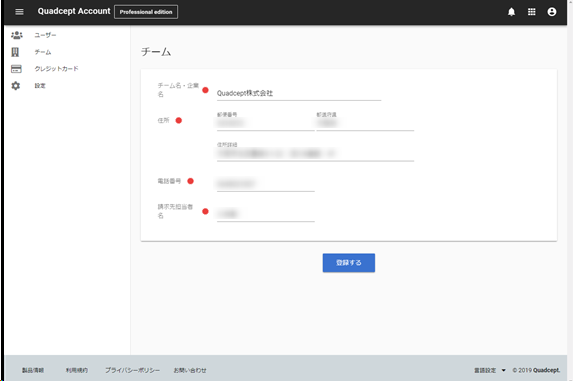
Task: Open the 製品情報 footer link
Action: (33, 370)
